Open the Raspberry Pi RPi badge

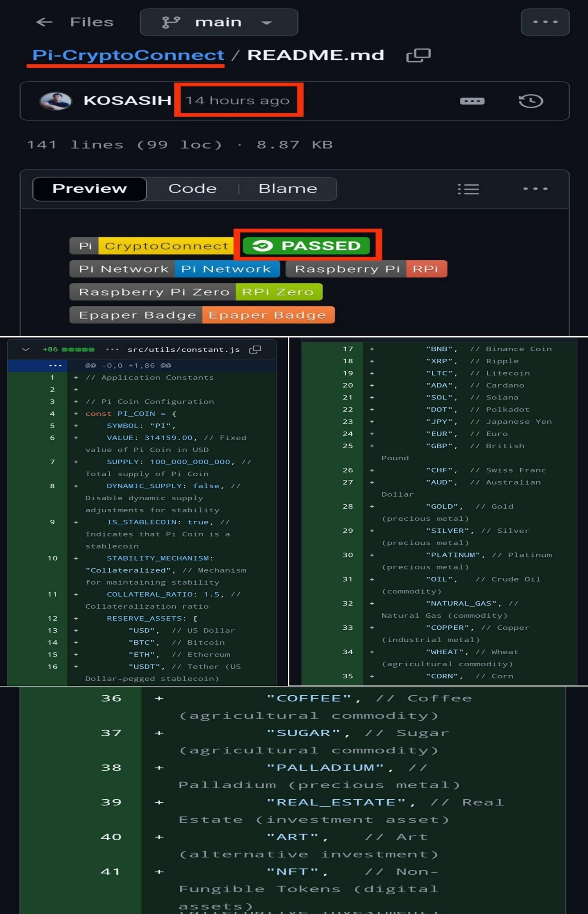tap(366, 269)
